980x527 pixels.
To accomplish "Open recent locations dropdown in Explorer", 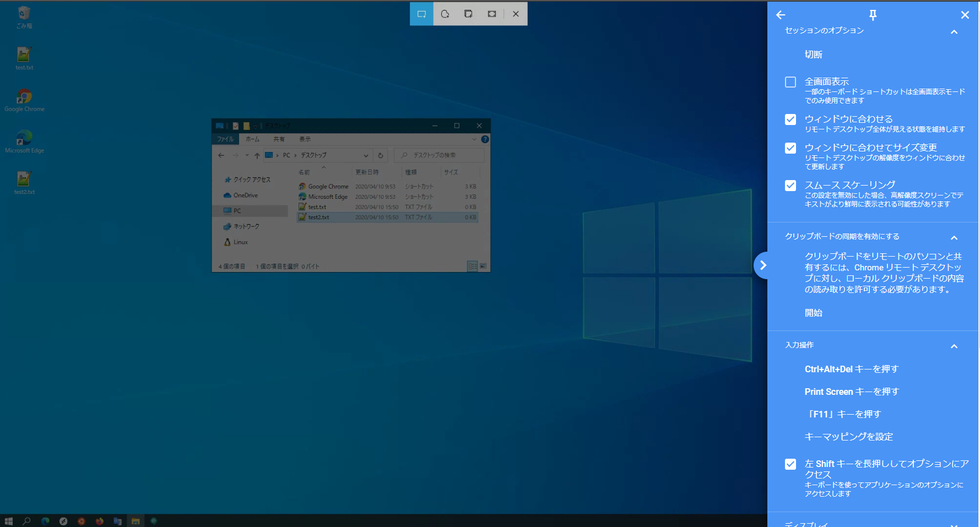I will tap(247, 155).
